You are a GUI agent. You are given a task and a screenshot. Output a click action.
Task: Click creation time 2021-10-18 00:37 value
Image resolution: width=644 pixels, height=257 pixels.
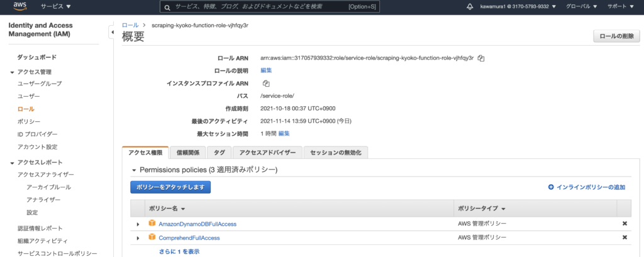click(x=298, y=108)
